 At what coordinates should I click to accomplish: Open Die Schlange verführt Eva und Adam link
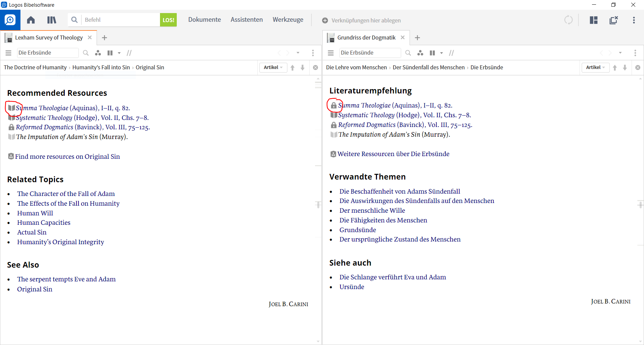393,277
